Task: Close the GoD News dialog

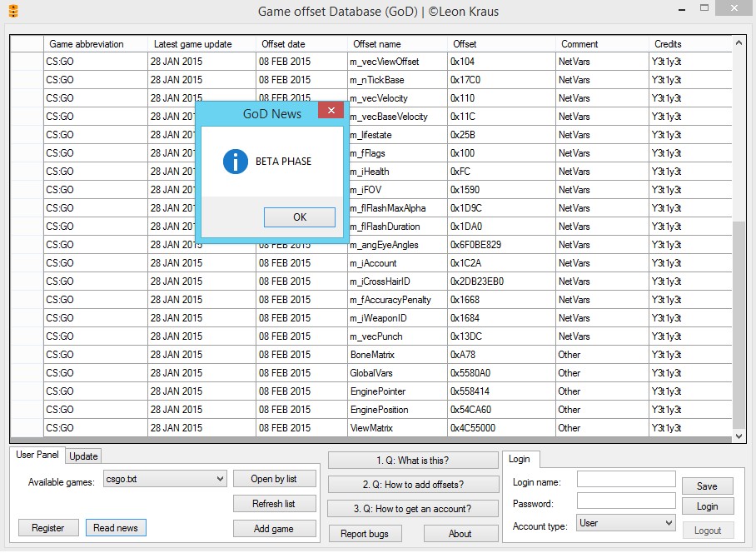Action: (331, 111)
